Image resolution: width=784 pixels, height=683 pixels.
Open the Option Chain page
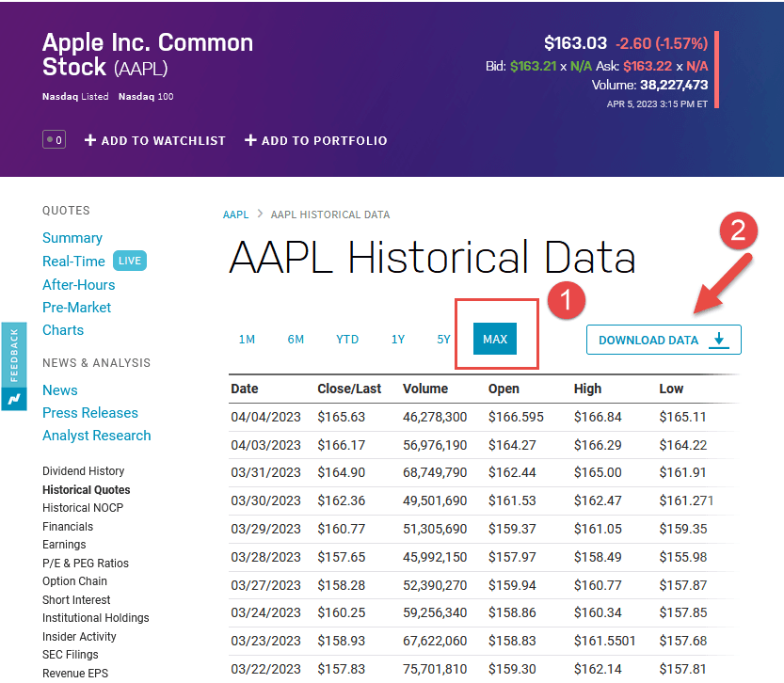(x=74, y=581)
